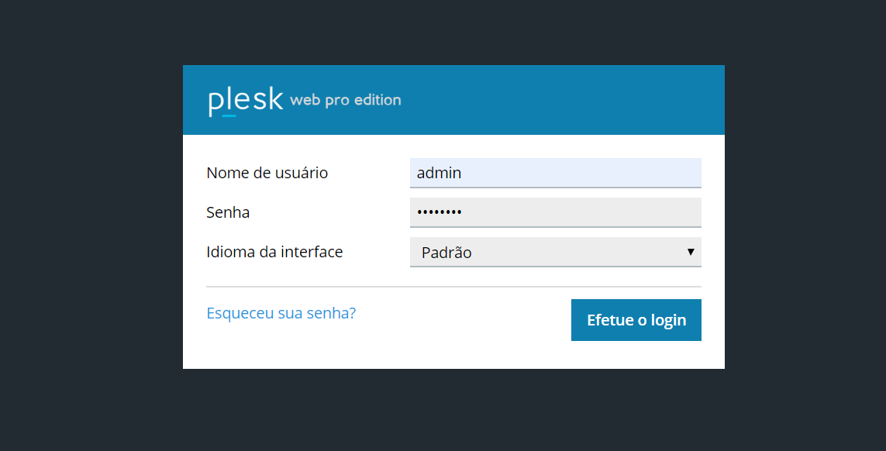Click the "Idioma da interface" label

click(x=274, y=252)
